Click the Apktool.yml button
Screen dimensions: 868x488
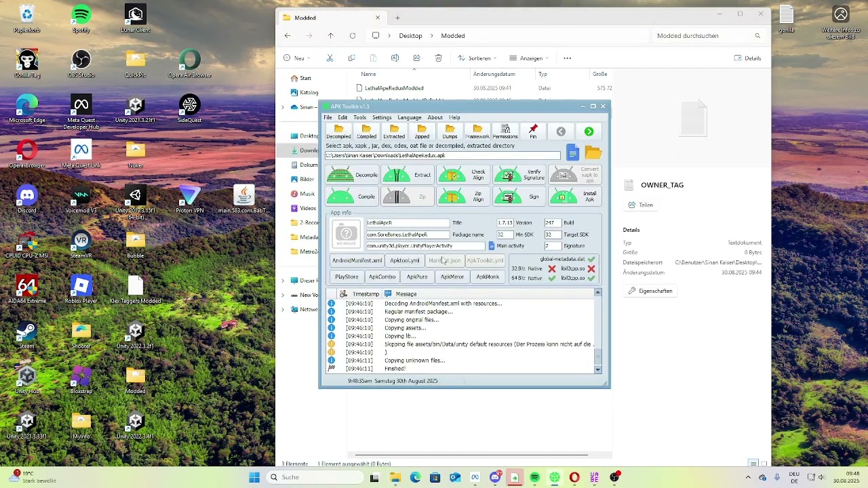click(405, 261)
